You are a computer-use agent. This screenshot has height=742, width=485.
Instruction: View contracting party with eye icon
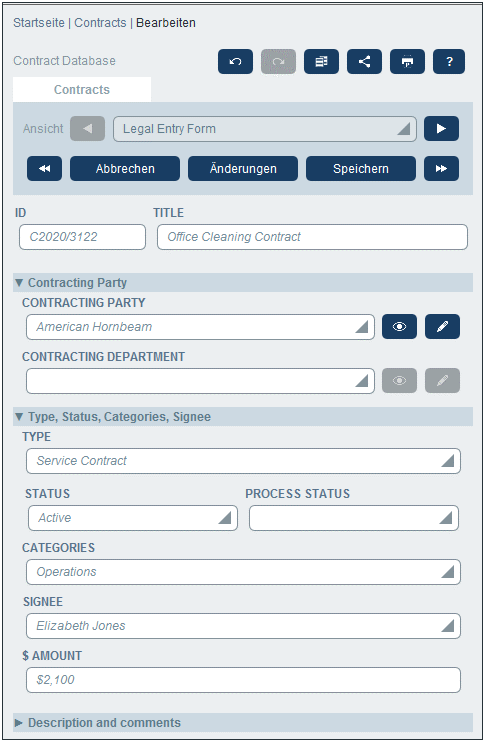[399, 327]
